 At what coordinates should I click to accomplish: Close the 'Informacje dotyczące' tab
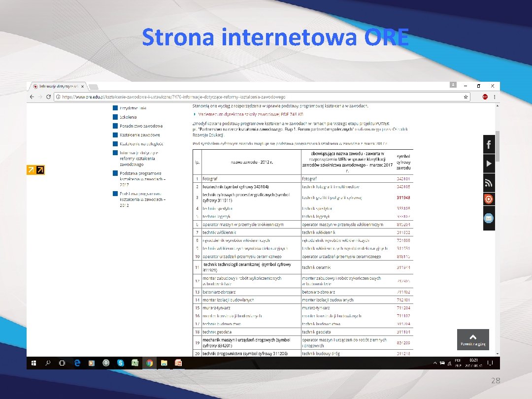[x=82, y=87]
